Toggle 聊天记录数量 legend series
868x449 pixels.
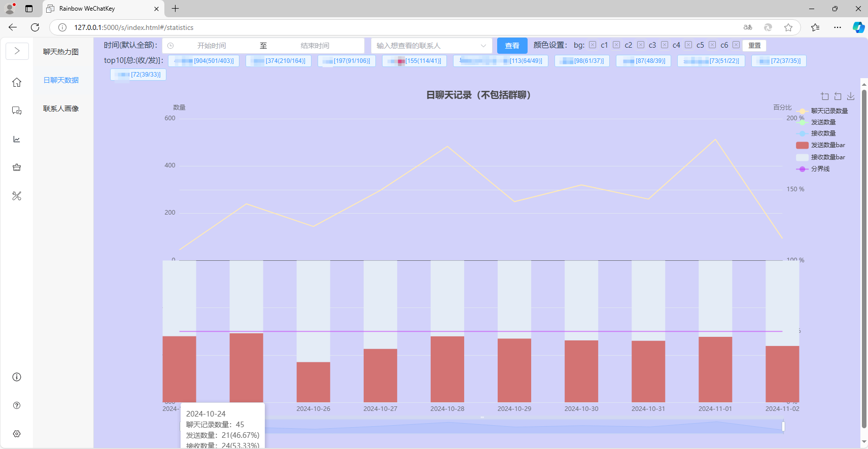coord(822,111)
